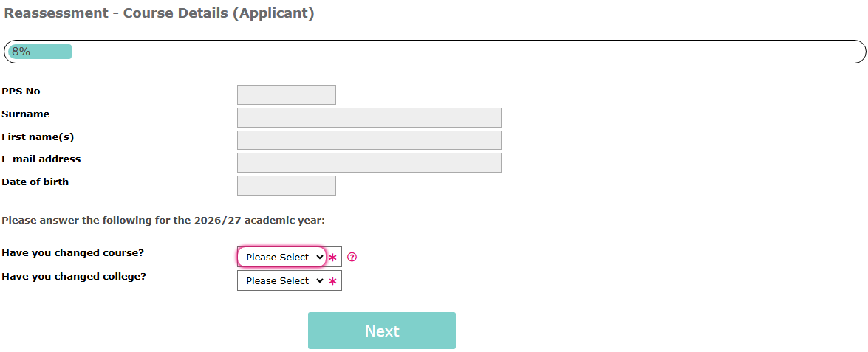Select the Surname input field
The height and width of the screenshot is (352, 868).
coord(369,117)
